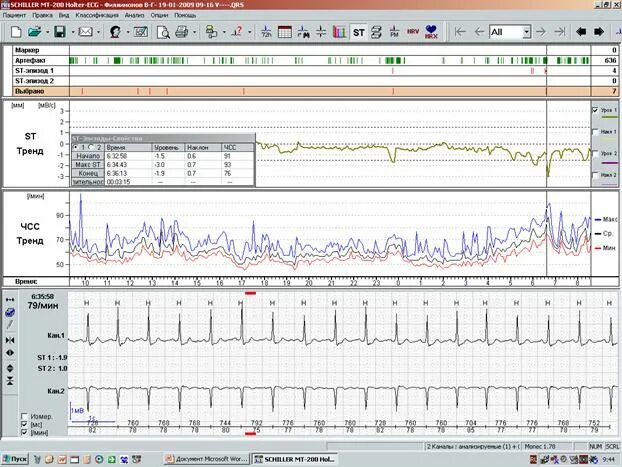The height and width of the screenshot is (467, 622).
Task: Click the horizontal compress arrows icon
Action: coord(10,340)
